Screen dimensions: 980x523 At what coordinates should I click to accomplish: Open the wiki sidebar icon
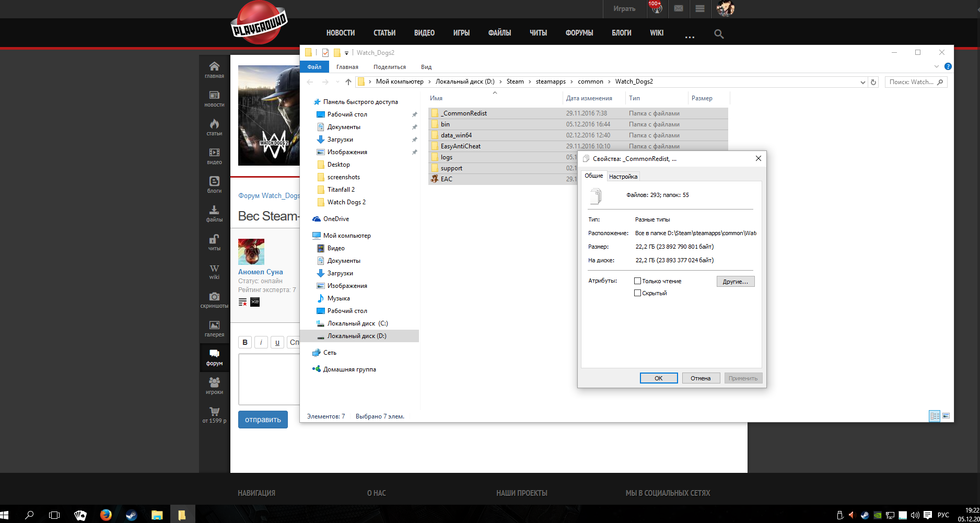coord(214,271)
